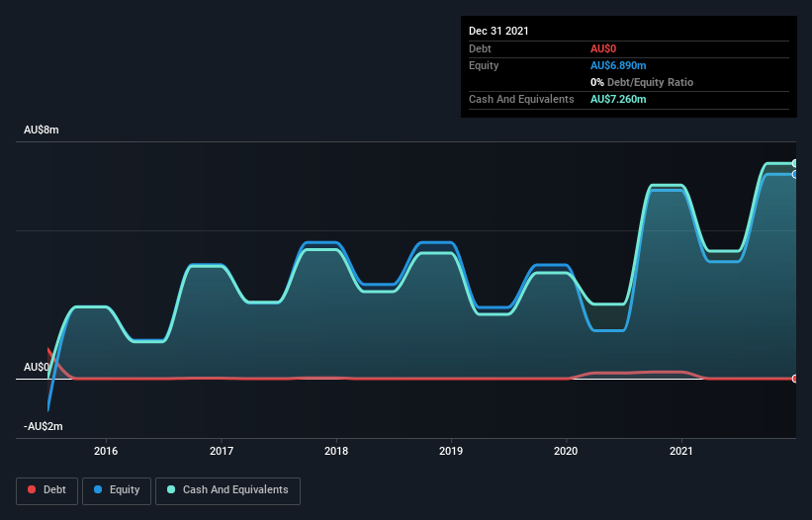Click the Debt row label in tooltip

click(x=480, y=48)
